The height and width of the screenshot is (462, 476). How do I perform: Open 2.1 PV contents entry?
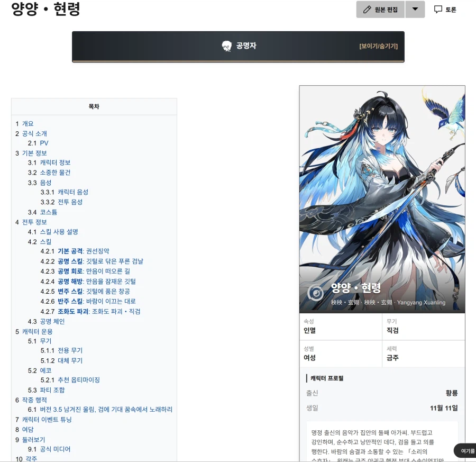(x=44, y=143)
